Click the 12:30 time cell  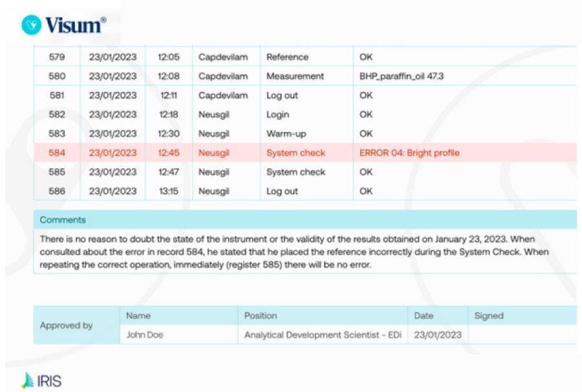pyautogui.click(x=169, y=134)
